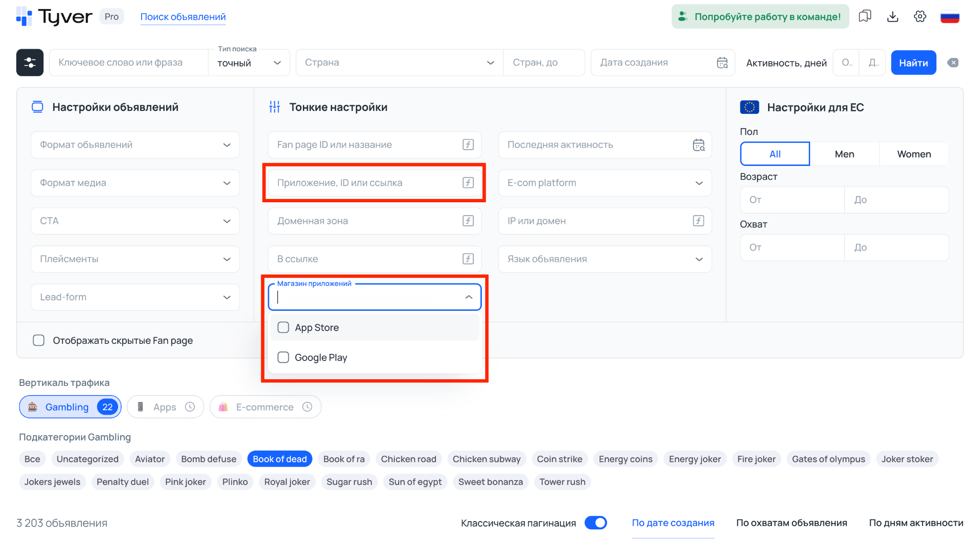Expand the ad format dropdown
The height and width of the screenshot is (549, 980).
(135, 145)
